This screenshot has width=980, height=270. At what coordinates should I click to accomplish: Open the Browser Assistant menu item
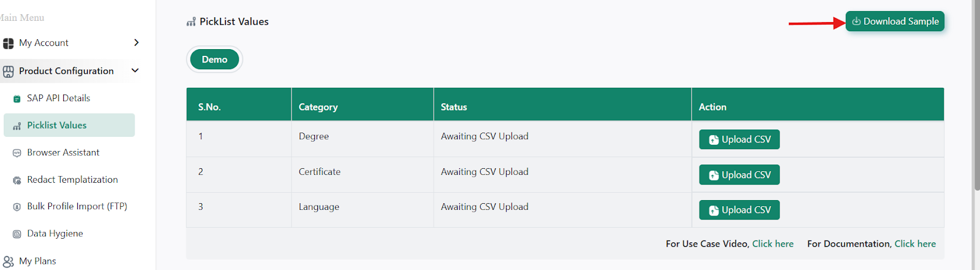click(63, 152)
